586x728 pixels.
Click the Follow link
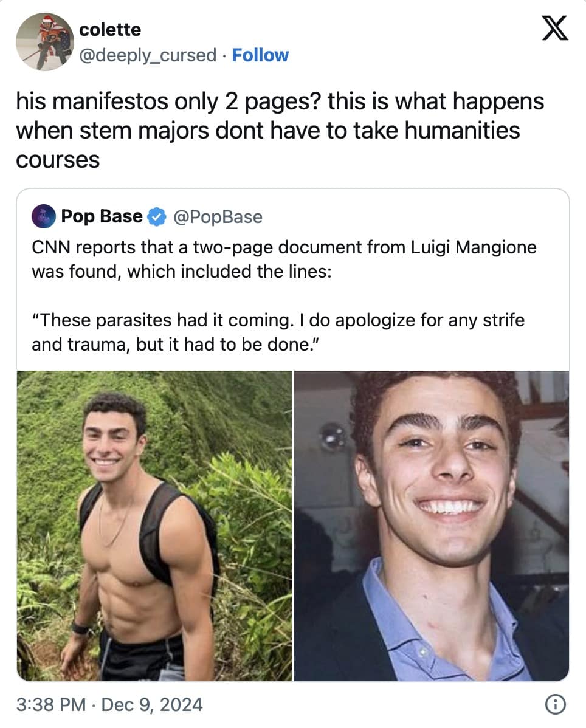[260, 55]
